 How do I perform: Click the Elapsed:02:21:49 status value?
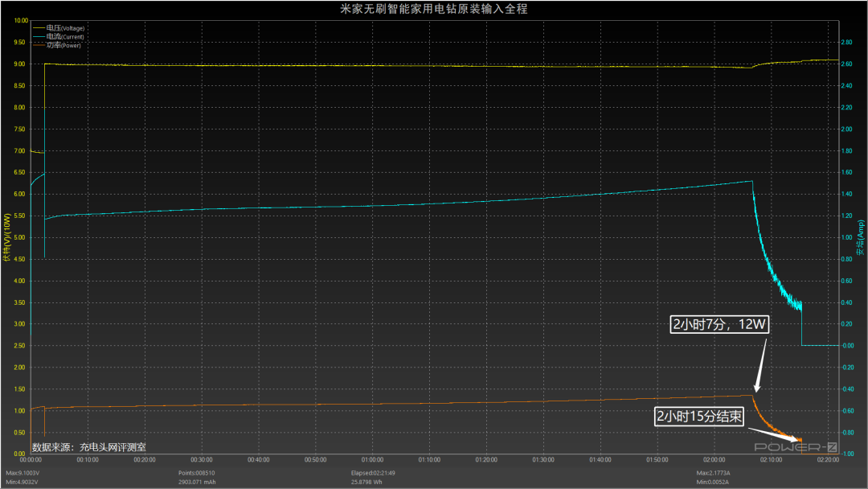[x=373, y=473]
